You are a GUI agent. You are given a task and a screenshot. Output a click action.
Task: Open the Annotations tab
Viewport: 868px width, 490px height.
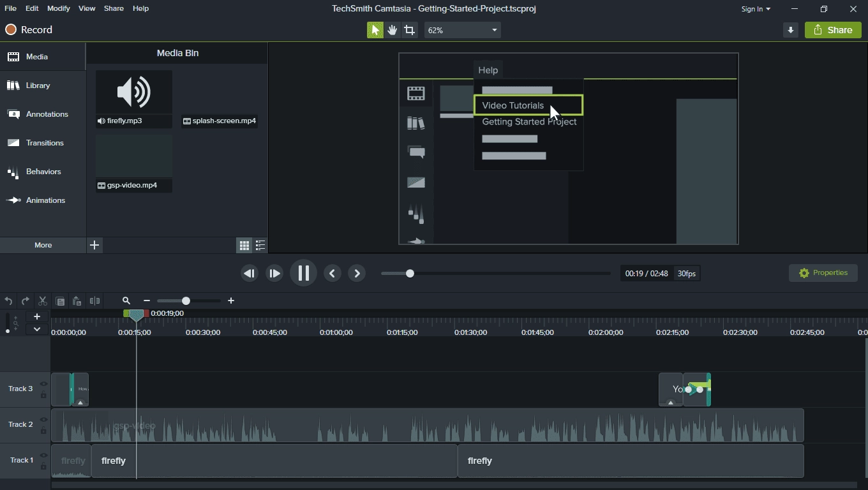click(x=43, y=114)
